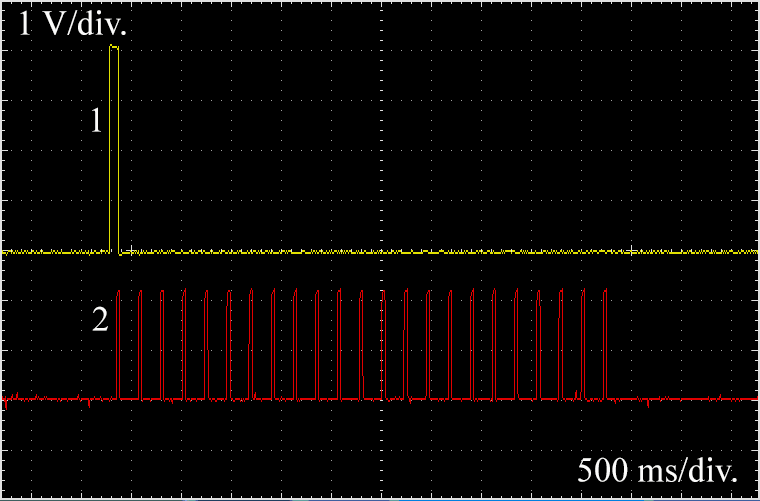Click the red baseline after the last pulse
This screenshot has width=760, height=501.
pyautogui.click(x=680, y=399)
